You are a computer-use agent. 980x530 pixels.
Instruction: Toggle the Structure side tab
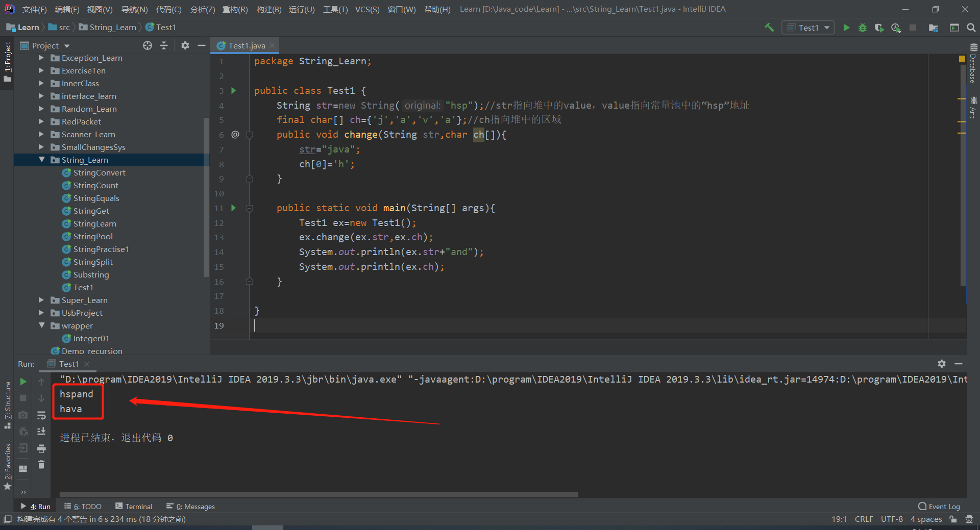pyautogui.click(x=7, y=405)
